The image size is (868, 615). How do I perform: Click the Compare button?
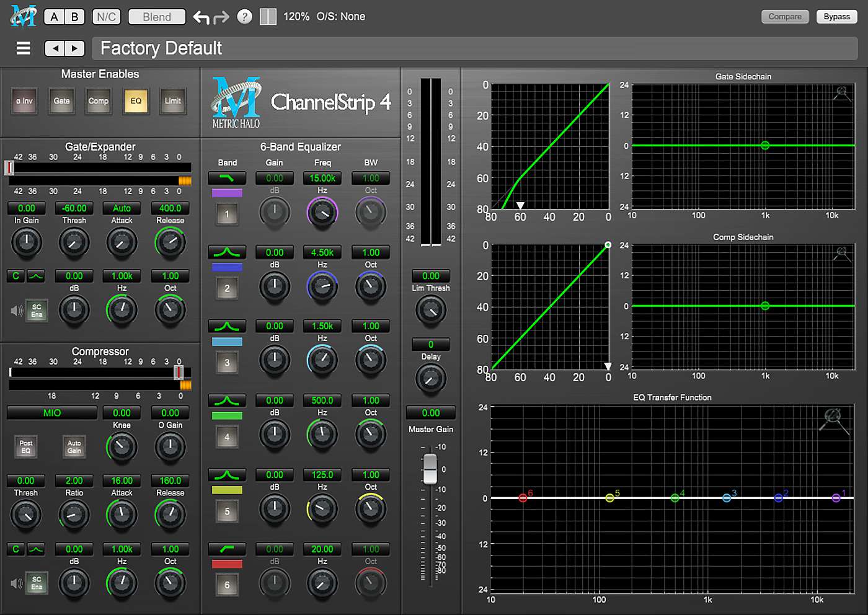(785, 17)
